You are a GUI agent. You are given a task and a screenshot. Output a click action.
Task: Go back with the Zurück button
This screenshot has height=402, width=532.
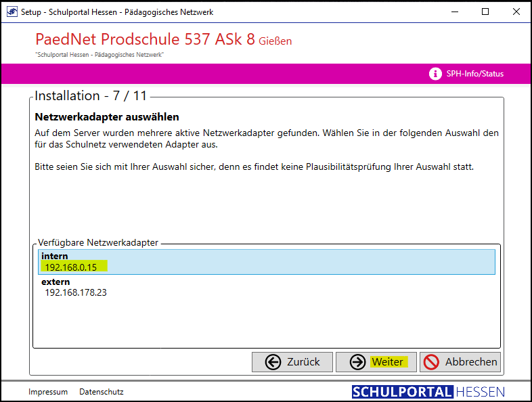(x=292, y=362)
